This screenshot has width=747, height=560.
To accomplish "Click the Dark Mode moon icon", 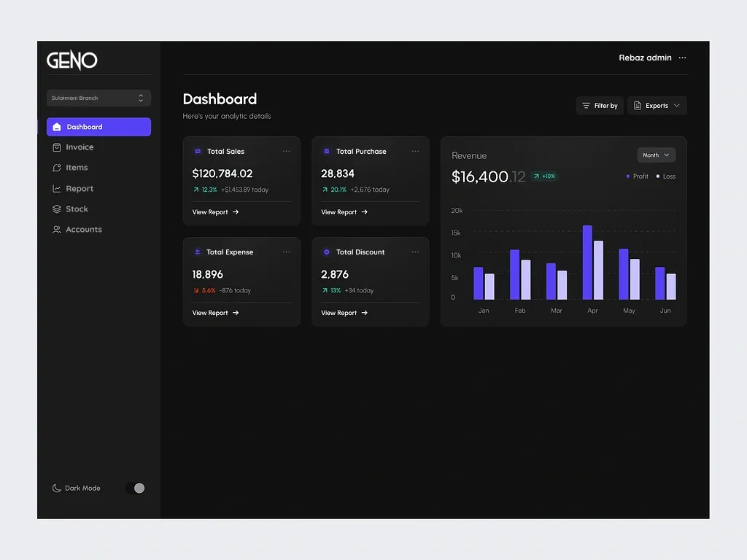I will click(x=55, y=488).
